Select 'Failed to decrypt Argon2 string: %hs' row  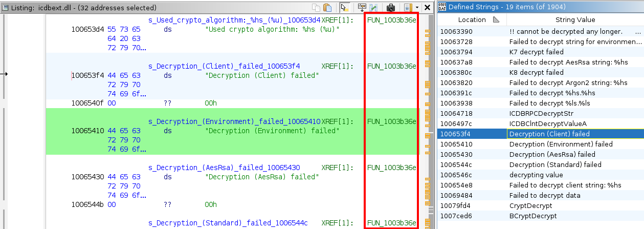pos(540,82)
